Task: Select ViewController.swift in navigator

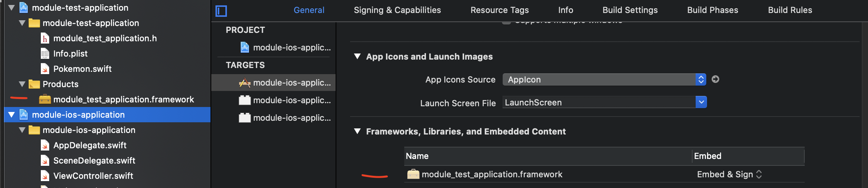Action: click(93, 176)
